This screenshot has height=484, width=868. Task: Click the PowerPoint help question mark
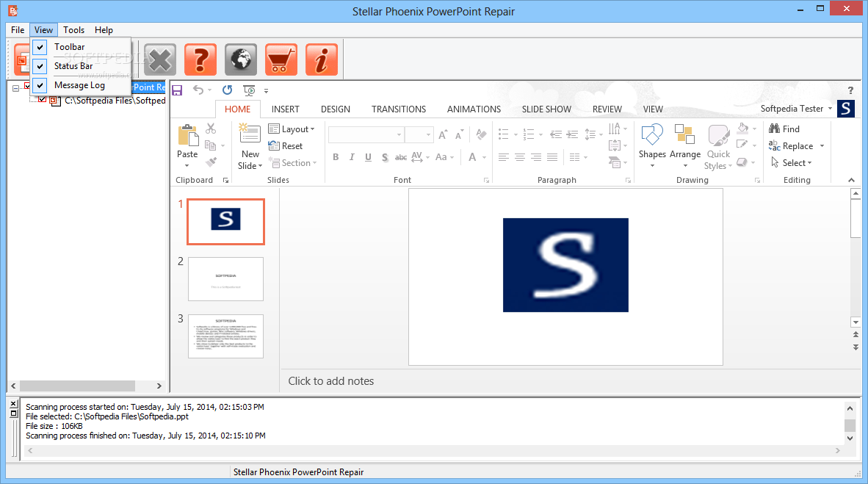(x=850, y=90)
